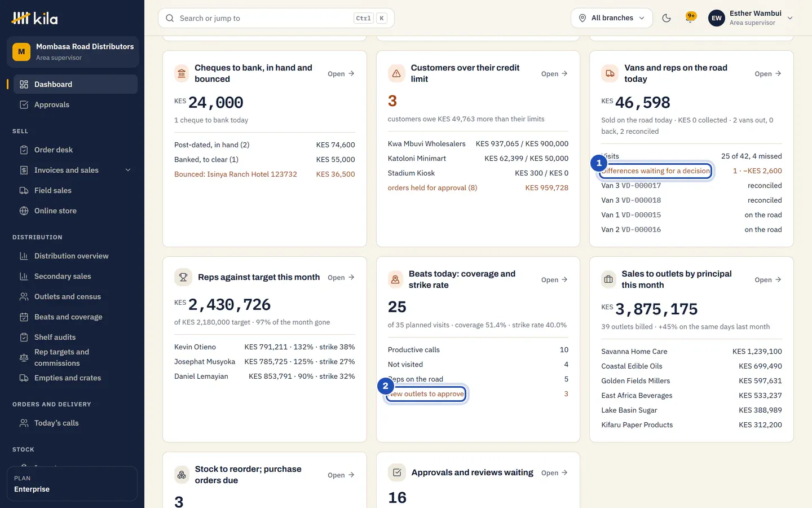The height and width of the screenshot is (508, 812).
Task: Click Beats and coverage calendar icon
Action: (x=24, y=317)
